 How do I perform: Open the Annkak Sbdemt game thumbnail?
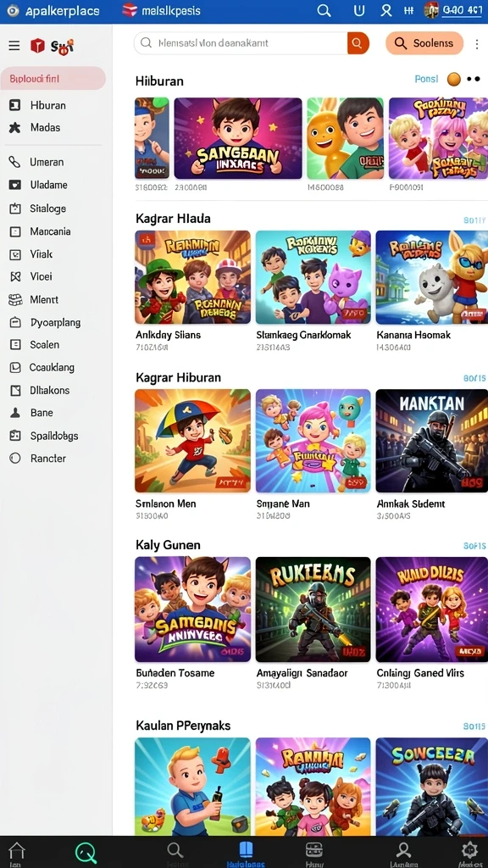(x=431, y=441)
